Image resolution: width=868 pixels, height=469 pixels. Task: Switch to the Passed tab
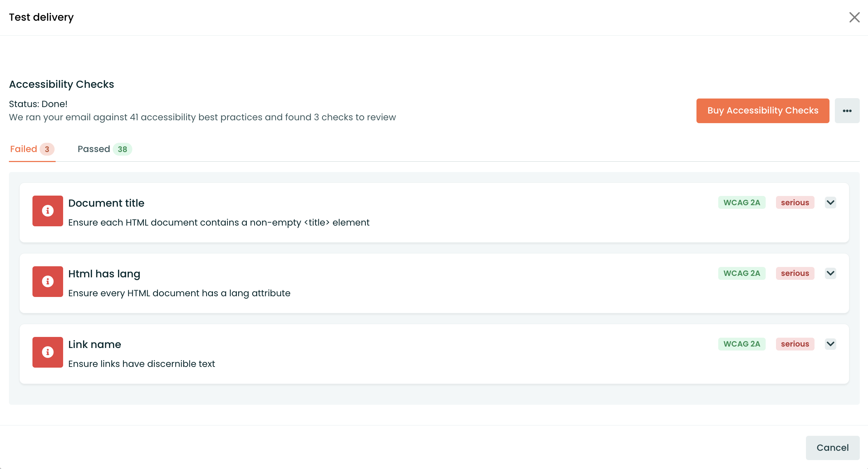point(105,149)
